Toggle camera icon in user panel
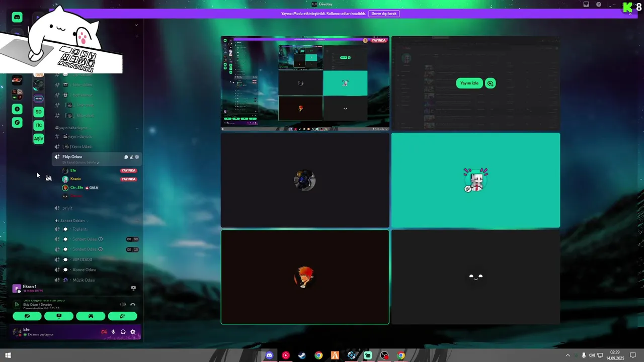644x362 pixels. [104, 332]
